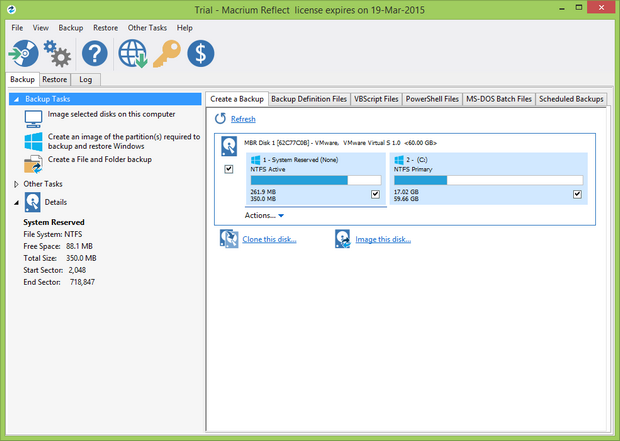The width and height of the screenshot is (620, 441).
Task: Open the Restore menu
Action: 106,28
